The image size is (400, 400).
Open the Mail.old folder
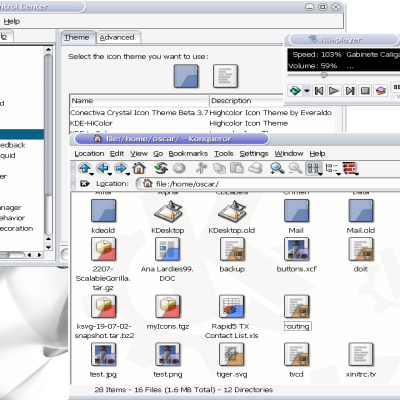click(361, 216)
